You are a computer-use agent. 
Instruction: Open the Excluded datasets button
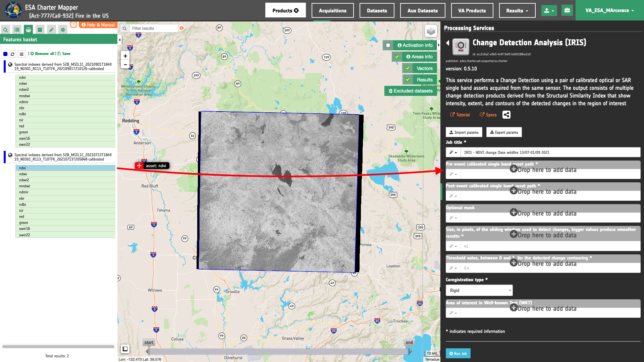pos(411,91)
